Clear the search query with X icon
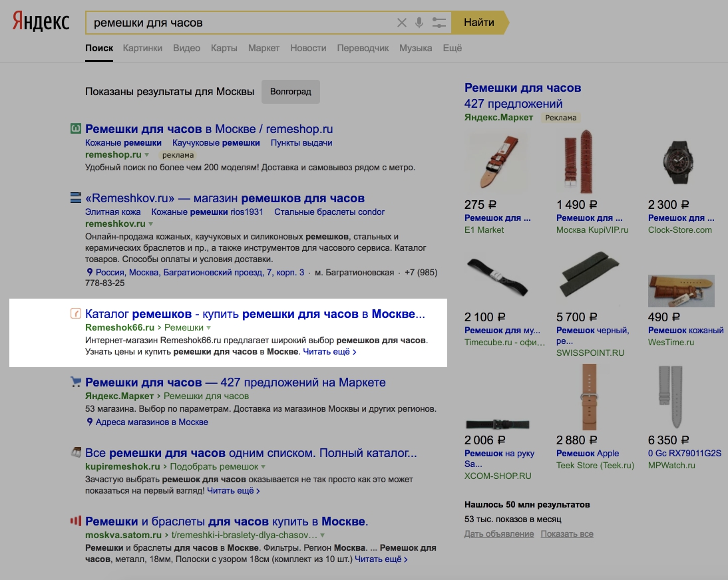The width and height of the screenshot is (728, 580). tap(402, 23)
